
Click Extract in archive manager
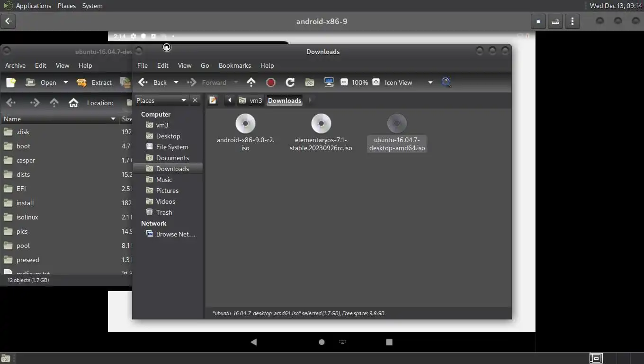(x=94, y=82)
